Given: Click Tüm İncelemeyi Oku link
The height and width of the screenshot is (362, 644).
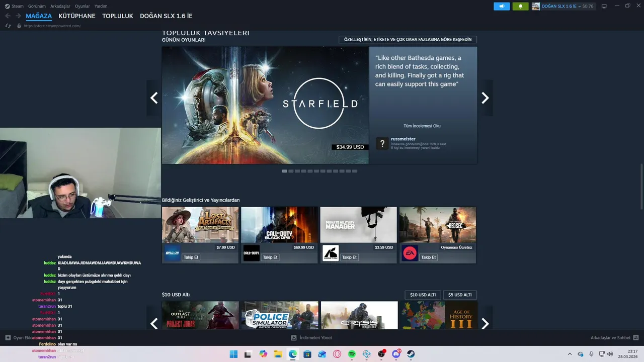Looking at the screenshot, I should point(422,126).
